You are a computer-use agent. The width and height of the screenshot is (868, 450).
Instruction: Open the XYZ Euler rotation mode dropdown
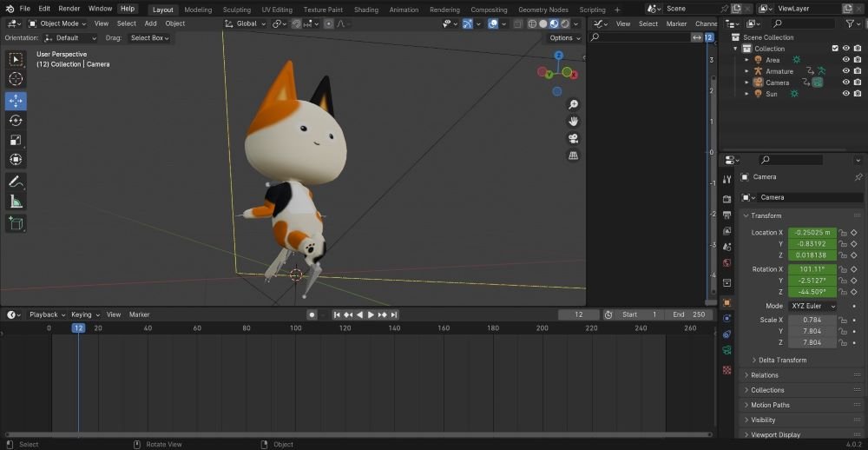pyautogui.click(x=812, y=307)
